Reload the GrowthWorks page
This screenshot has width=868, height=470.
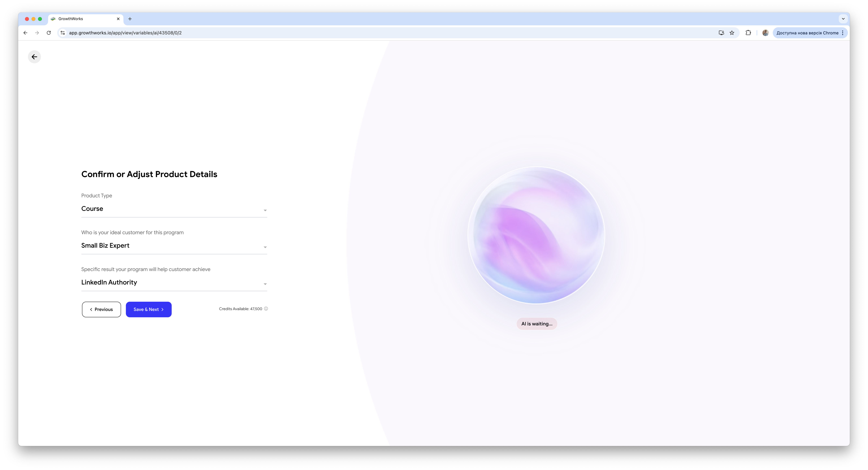(x=49, y=33)
